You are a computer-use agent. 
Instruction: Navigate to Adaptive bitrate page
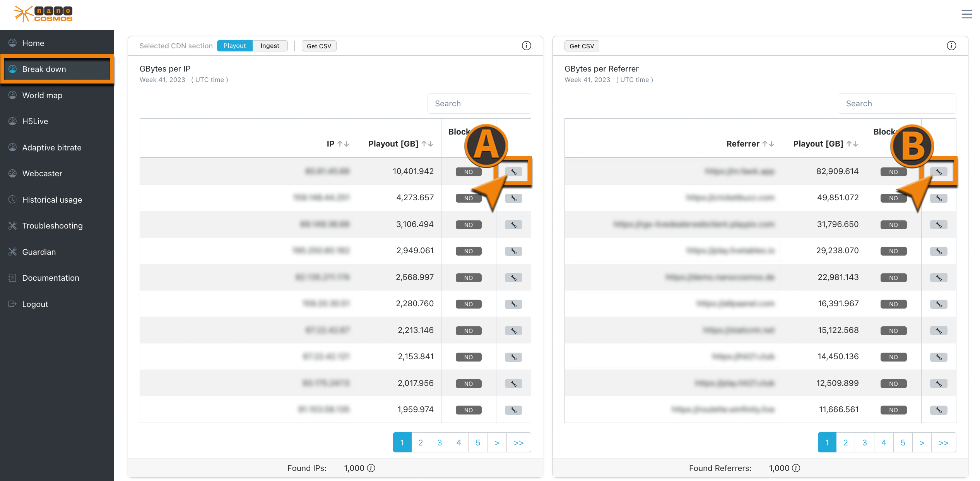pos(51,147)
